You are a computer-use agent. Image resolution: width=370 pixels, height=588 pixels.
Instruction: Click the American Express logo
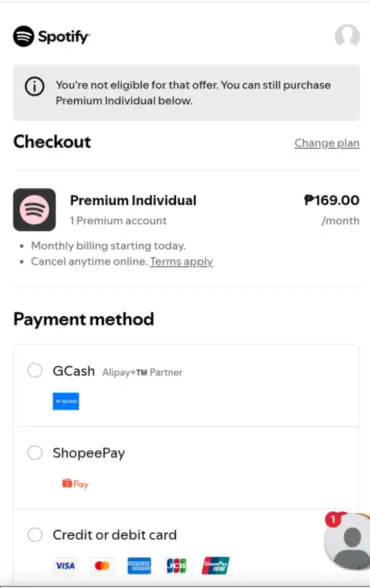coord(139,566)
